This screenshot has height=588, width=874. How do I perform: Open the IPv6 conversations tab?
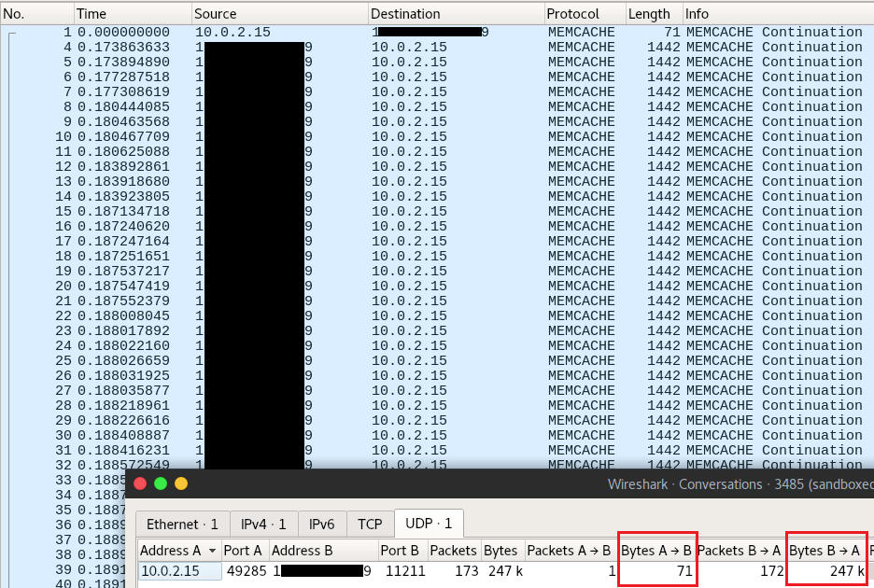click(321, 524)
